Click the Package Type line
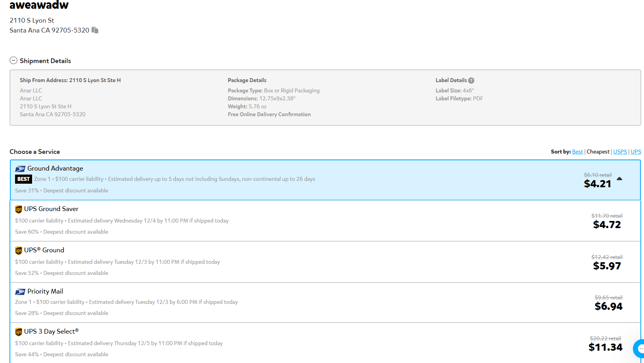This screenshot has width=644, height=363. (x=273, y=90)
